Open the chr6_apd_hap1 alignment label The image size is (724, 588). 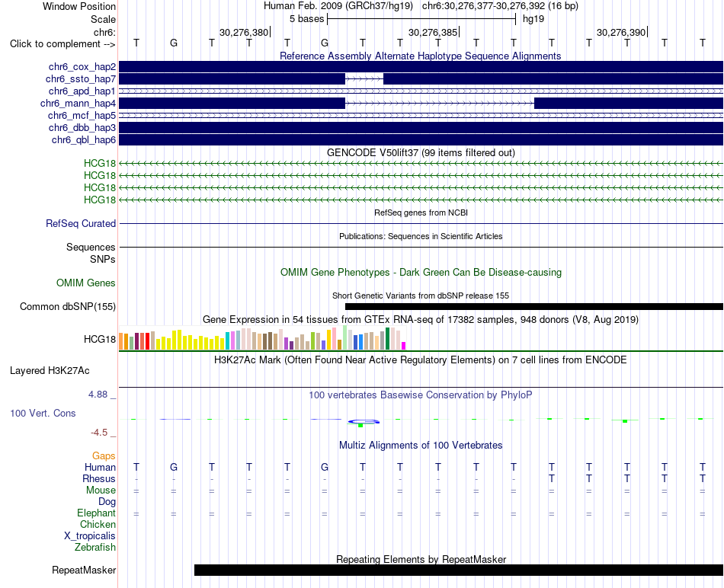coord(82,91)
